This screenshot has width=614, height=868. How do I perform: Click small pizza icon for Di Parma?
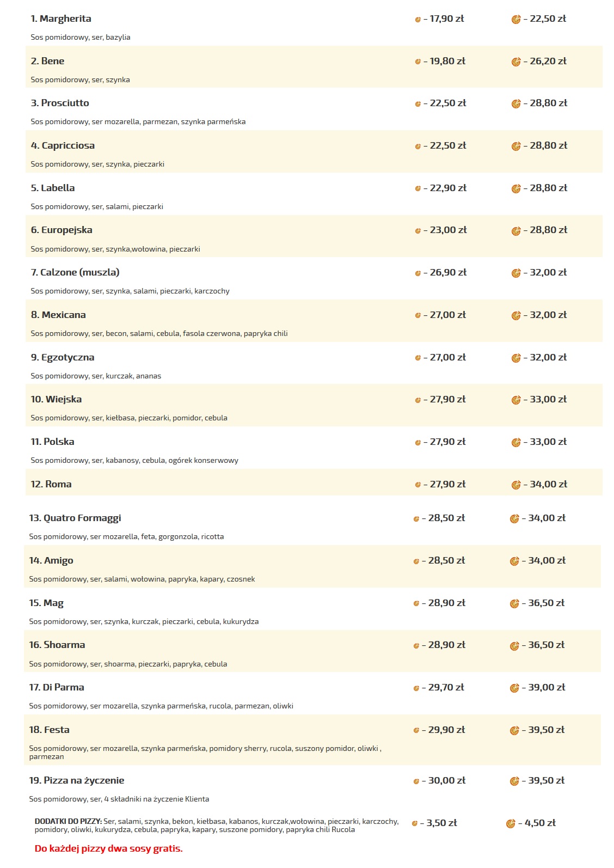[x=416, y=688]
